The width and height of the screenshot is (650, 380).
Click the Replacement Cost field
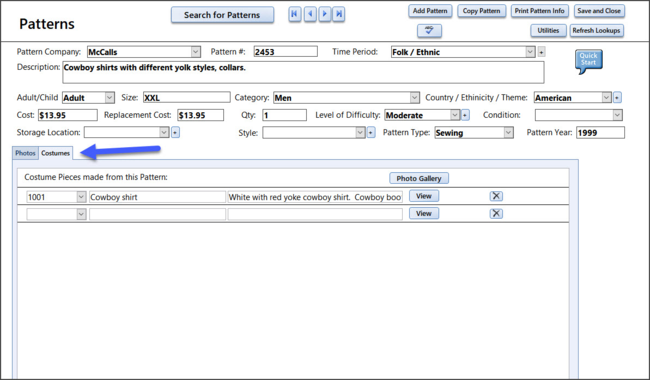(201, 115)
